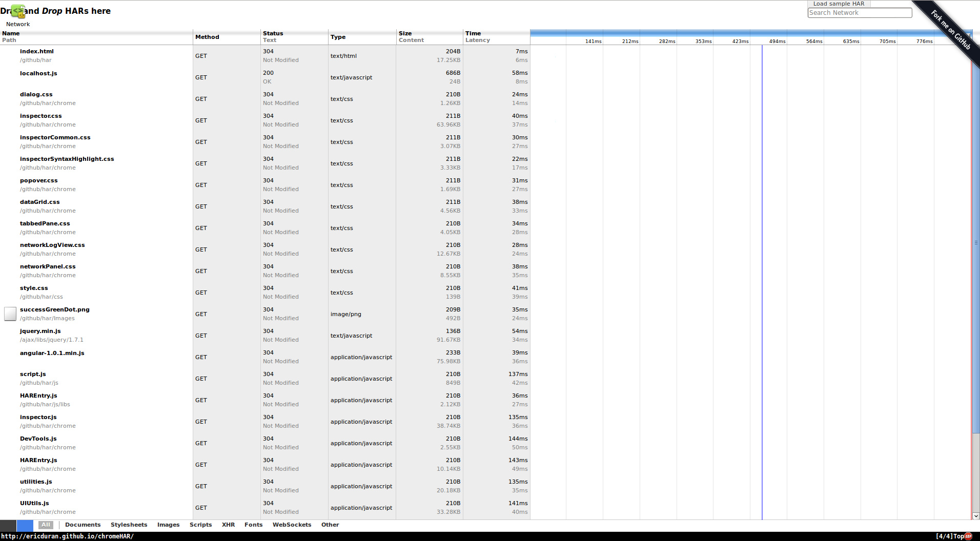Click the successGreenDot.png image thumbnail icon
The height and width of the screenshot is (541, 980).
10,314
